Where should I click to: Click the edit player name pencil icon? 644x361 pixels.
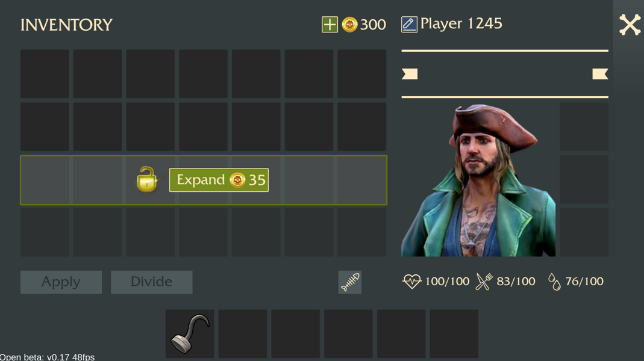[x=409, y=24]
